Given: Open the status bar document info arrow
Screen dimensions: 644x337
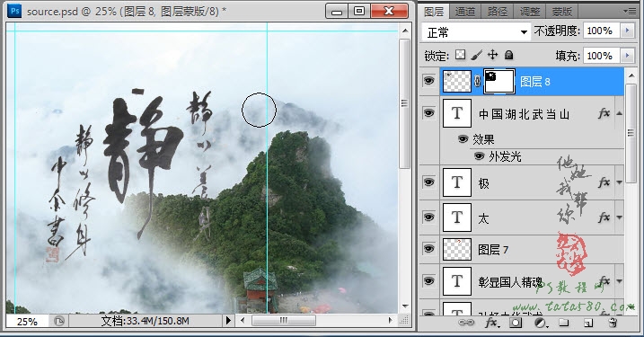Looking at the screenshot, I should (x=228, y=321).
